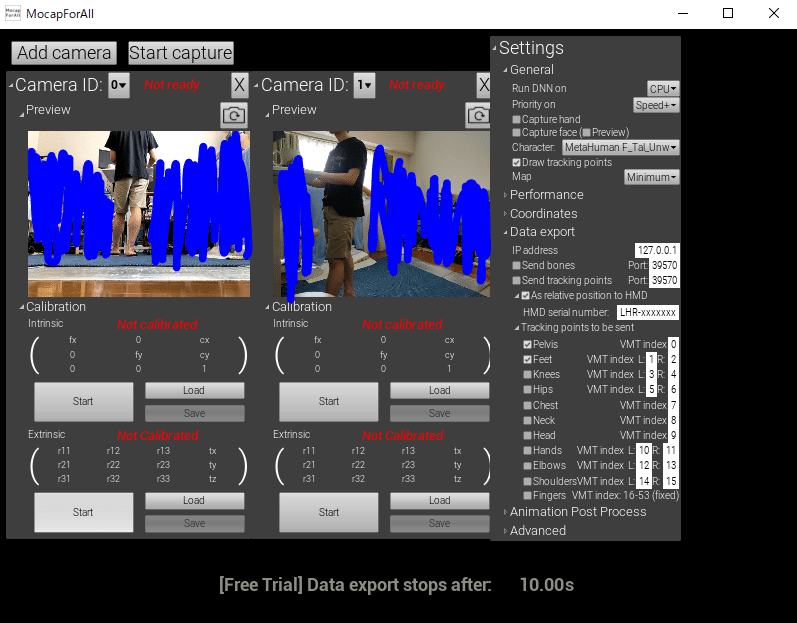Screen dimensions: 797x623
Task: Collapse the Camera 0 Preview section
Action: 21,115
